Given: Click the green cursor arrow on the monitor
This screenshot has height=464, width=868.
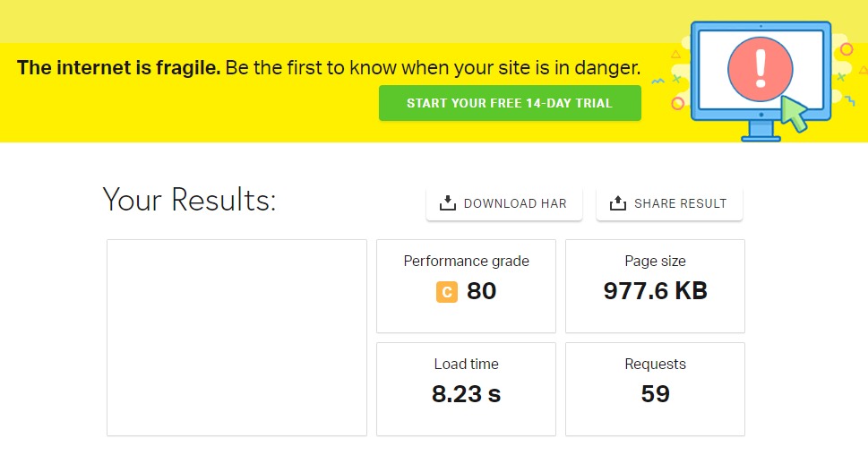Looking at the screenshot, I should pyautogui.click(x=795, y=114).
